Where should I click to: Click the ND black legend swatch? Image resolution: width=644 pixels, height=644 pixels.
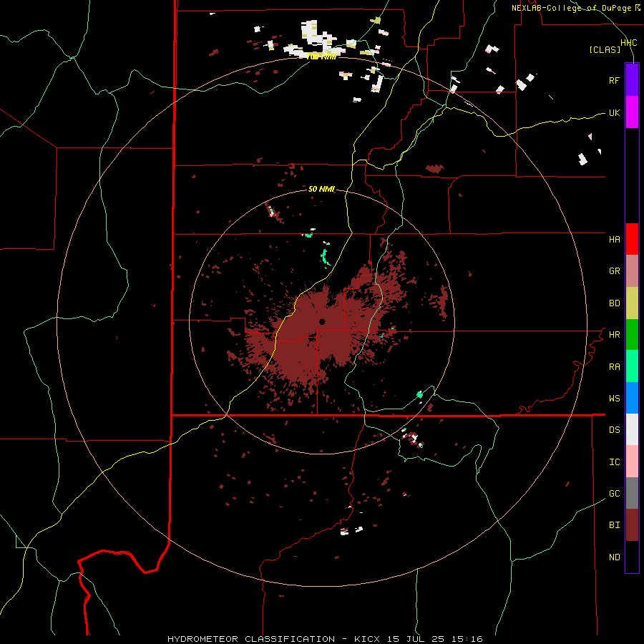click(632, 557)
